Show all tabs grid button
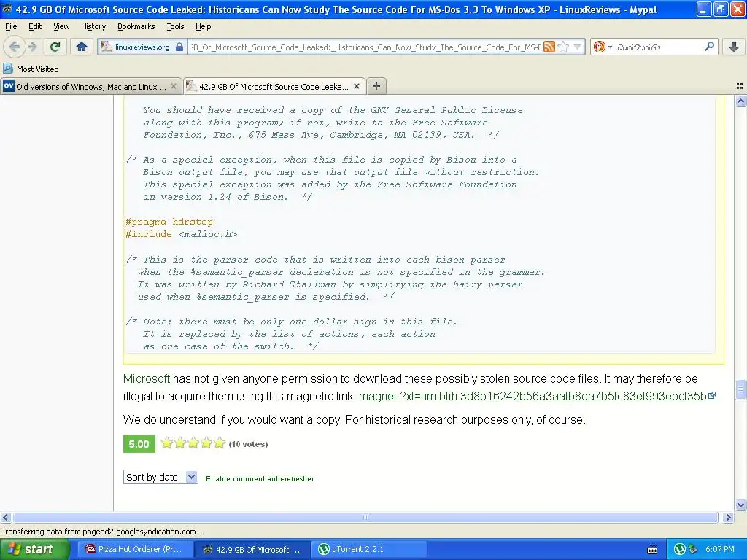This screenshot has height=560, width=747. (x=740, y=86)
